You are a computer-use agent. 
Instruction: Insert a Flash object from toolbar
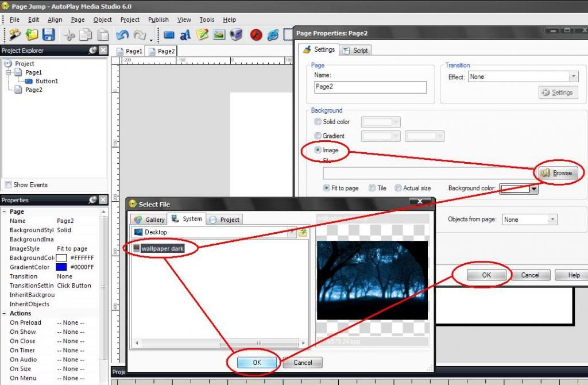coord(256,34)
